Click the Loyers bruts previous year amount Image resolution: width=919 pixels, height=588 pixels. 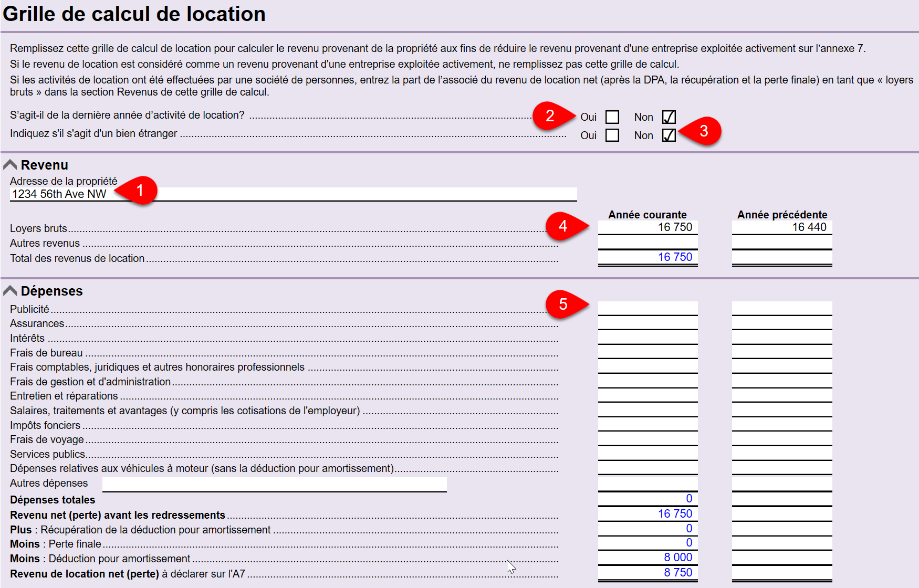[781, 227]
